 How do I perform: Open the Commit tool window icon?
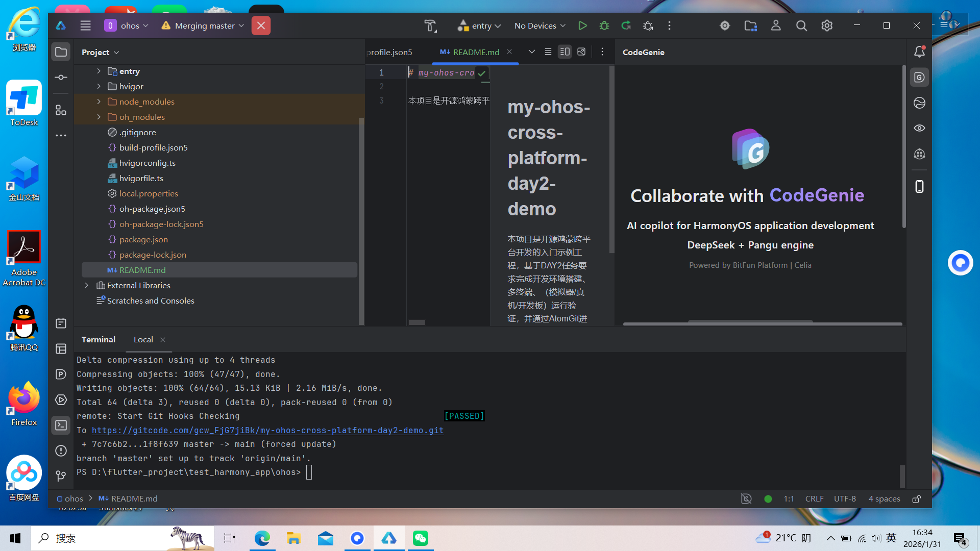click(61, 78)
